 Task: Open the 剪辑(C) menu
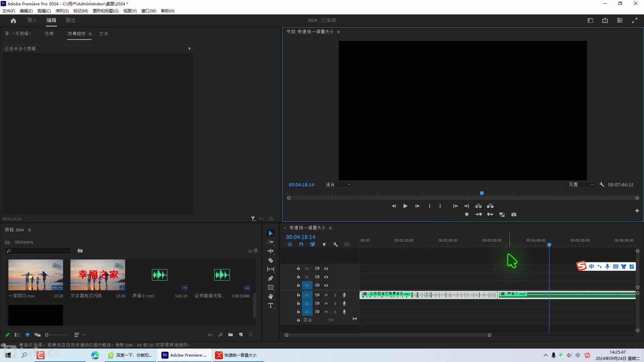coord(44,11)
